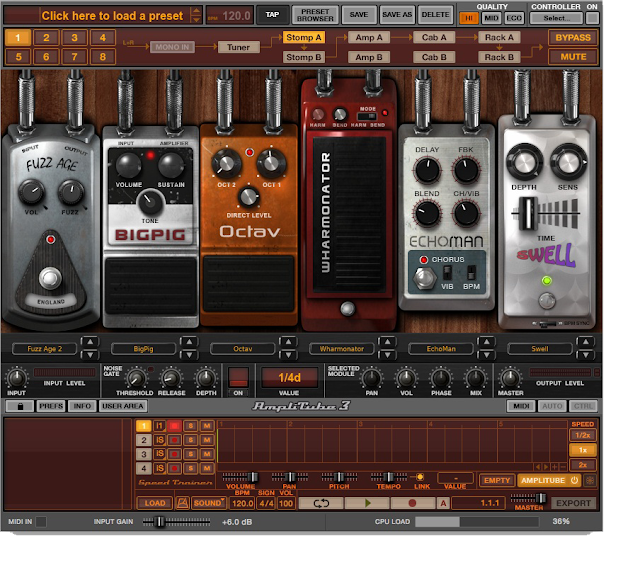Click the lock icon button
Image resolution: width=640 pixels, height=565 pixels.
pyautogui.click(x=20, y=406)
